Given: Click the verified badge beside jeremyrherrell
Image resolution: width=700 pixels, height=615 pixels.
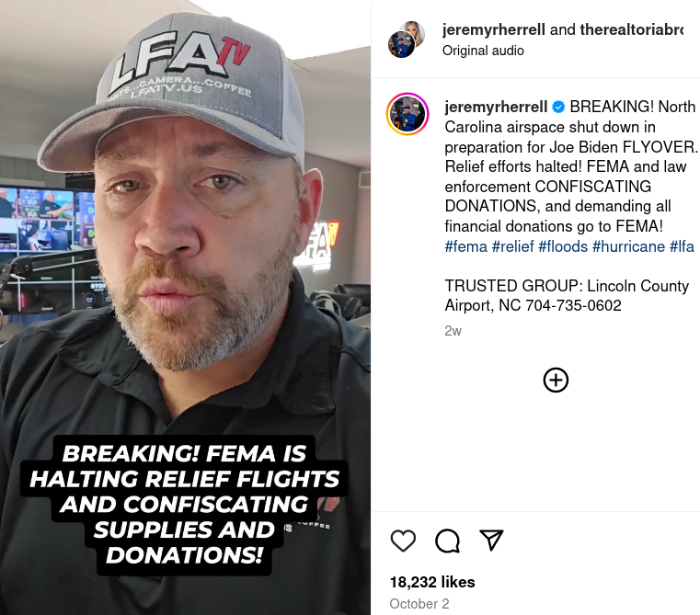Looking at the screenshot, I should (x=558, y=108).
